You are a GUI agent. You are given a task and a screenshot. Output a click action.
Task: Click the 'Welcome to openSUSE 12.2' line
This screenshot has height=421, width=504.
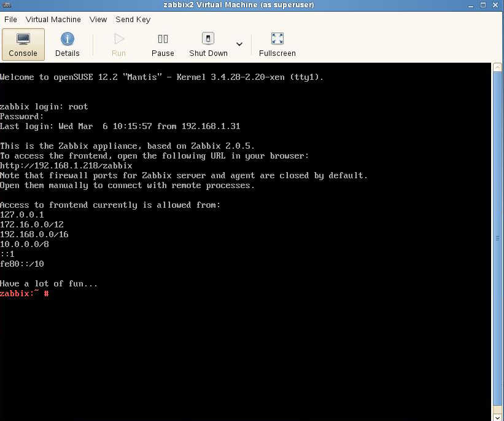[161, 77]
